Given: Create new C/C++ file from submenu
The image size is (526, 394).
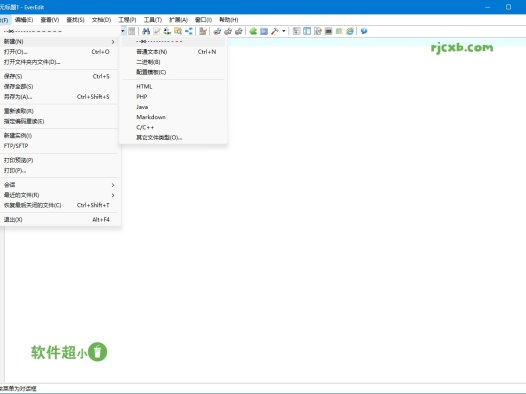Looking at the screenshot, I should tap(173, 127).
